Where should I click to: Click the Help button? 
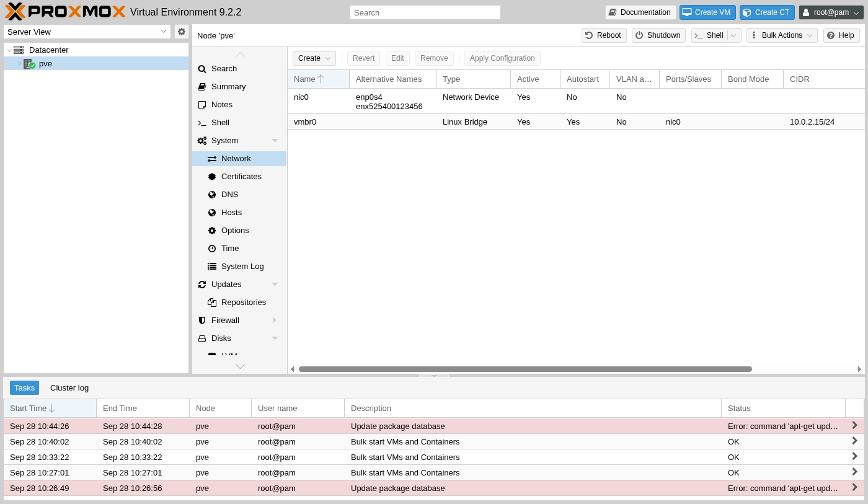[841, 35]
